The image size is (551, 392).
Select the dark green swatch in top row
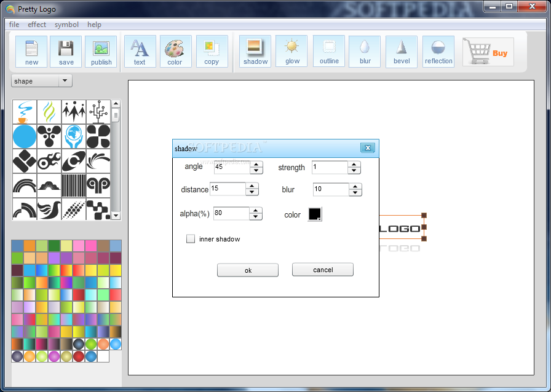[x=54, y=246]
